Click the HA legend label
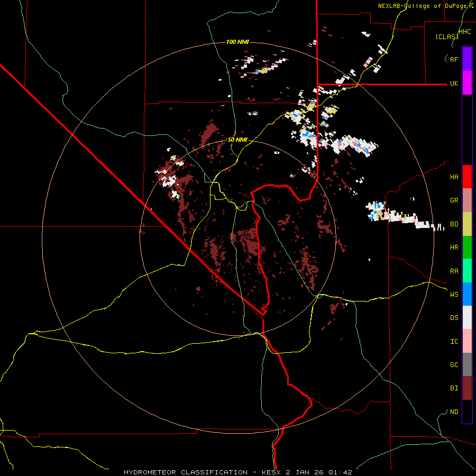 coord(454,177)
